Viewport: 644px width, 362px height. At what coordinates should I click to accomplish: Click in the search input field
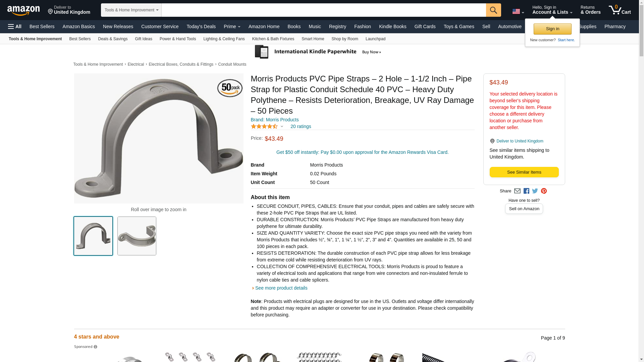324,10
